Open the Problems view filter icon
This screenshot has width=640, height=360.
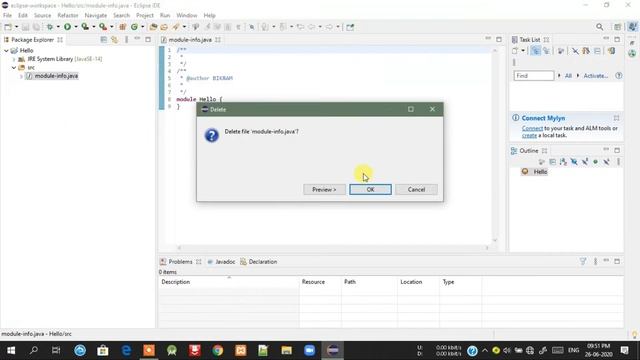click(x=583, y=261)
